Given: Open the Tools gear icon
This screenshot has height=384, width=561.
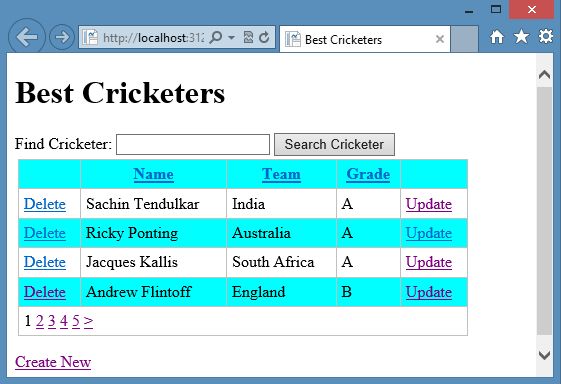Looking at the screenshot, I should pos(546,36).
